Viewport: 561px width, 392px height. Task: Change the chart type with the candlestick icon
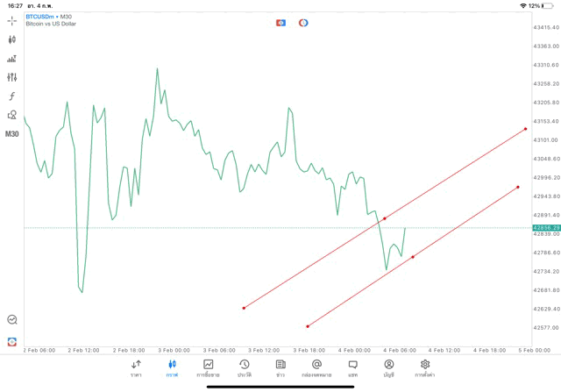[x=12, y=39]
